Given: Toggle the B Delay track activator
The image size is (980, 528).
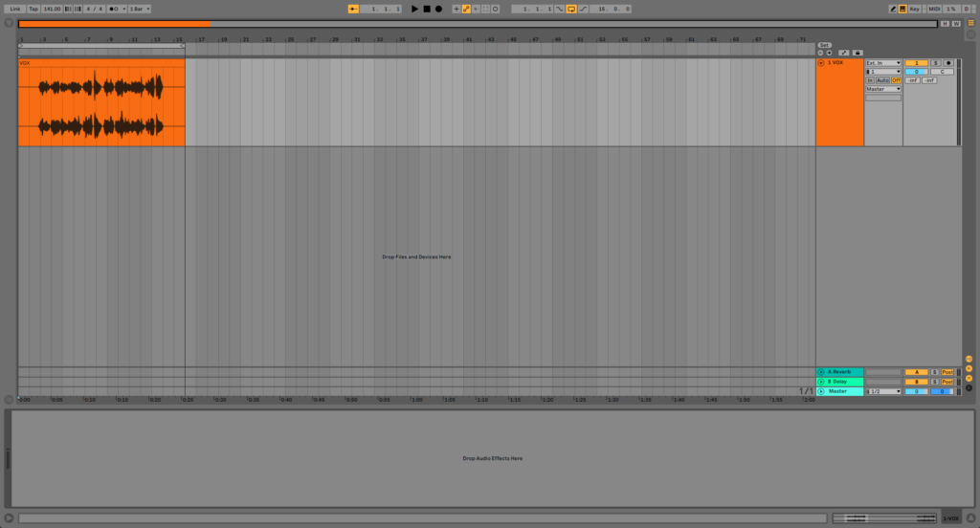Looking at the screenshot, I should (x=916, y=382).
